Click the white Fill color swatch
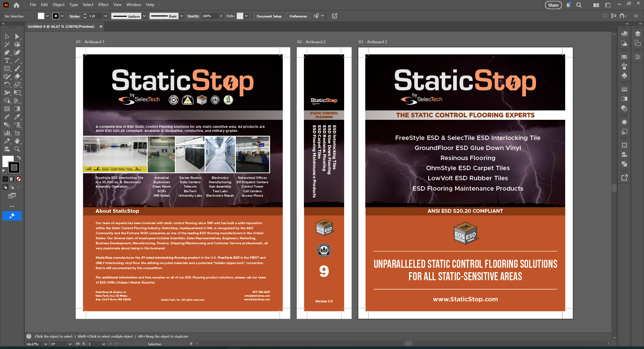This screenshot has height=349, width=644. [x=8, y=161]
